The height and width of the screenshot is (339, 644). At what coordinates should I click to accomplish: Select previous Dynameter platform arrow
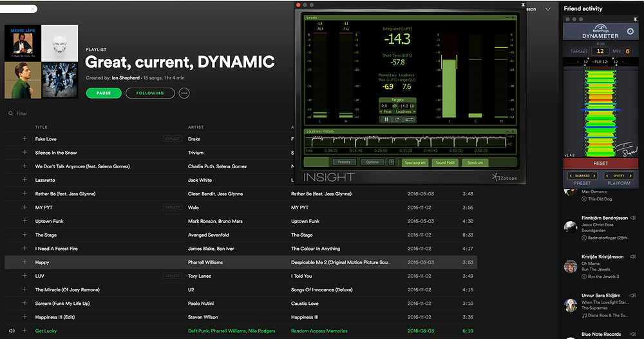(x=607, y=175)
